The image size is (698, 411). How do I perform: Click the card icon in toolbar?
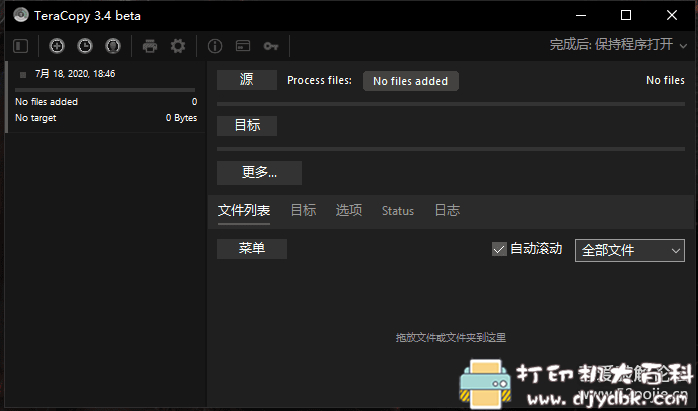[243, 46]
